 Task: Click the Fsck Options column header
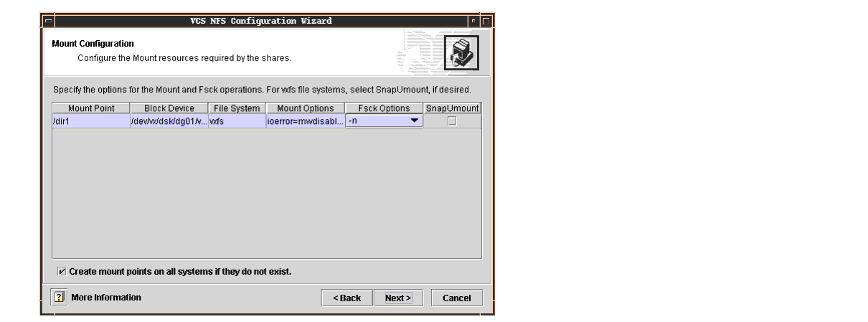click(384, 108)
